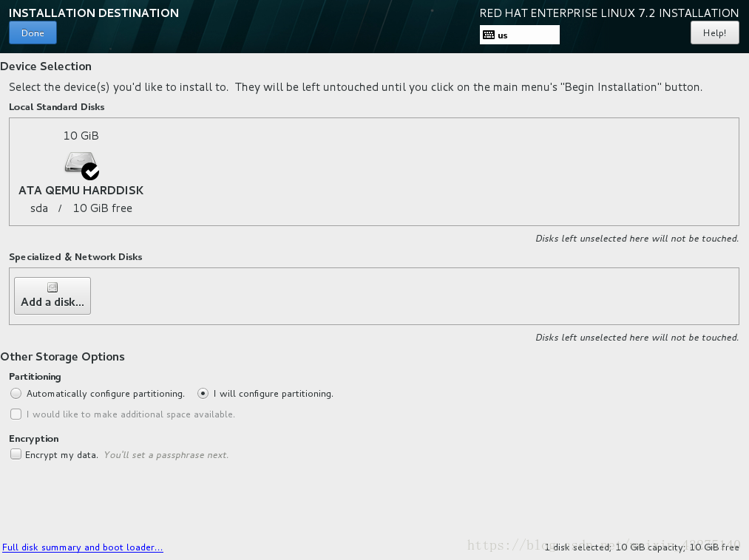
Task: Click You'll set a passphrase next hint
Action: pos(166,455)
